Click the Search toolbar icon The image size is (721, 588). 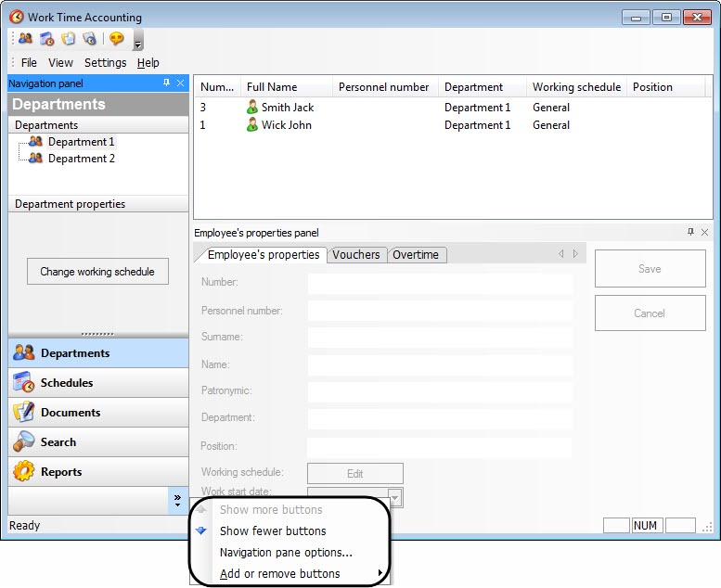(x=90, y=39)
